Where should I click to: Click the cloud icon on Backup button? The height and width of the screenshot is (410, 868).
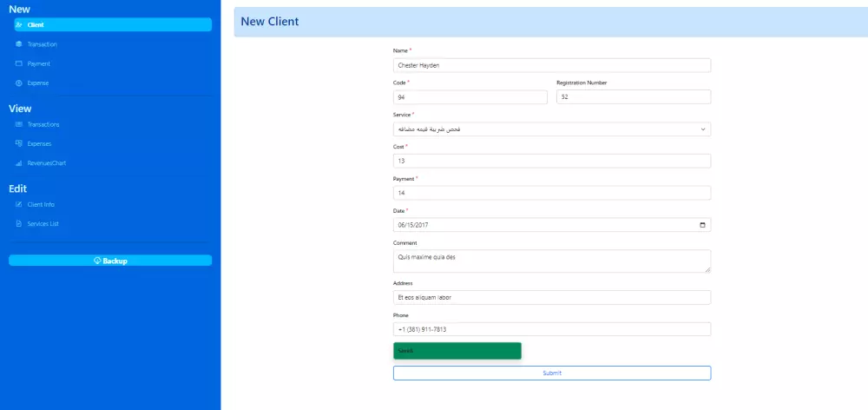(x=97, y=261)
